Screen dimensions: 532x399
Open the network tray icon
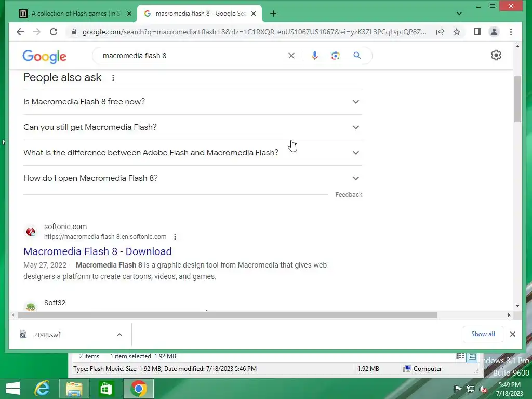[x=471, y=389]
